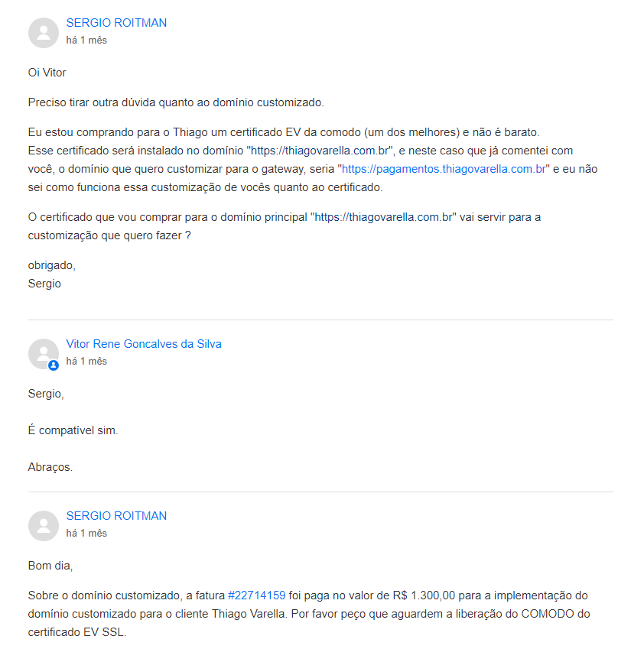The image size is (644, 649).
Task: Click the 'Bom dia,' greeting text
Action: (50, 566)
